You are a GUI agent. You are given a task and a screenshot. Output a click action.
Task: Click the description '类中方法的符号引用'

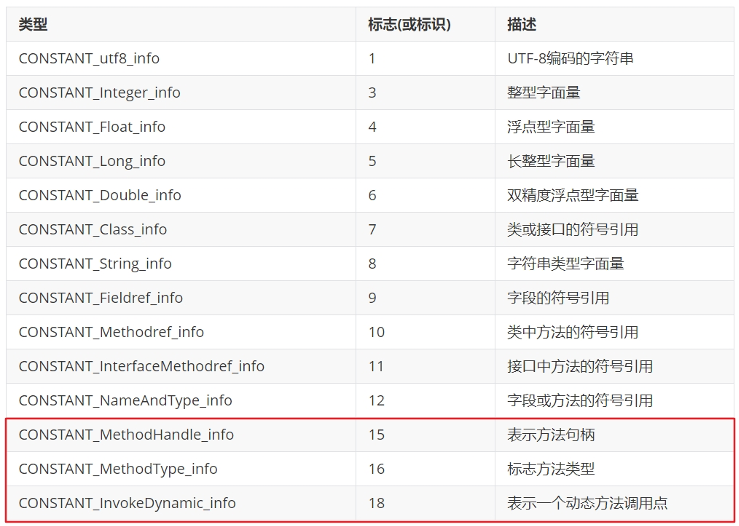click(573, 332)
